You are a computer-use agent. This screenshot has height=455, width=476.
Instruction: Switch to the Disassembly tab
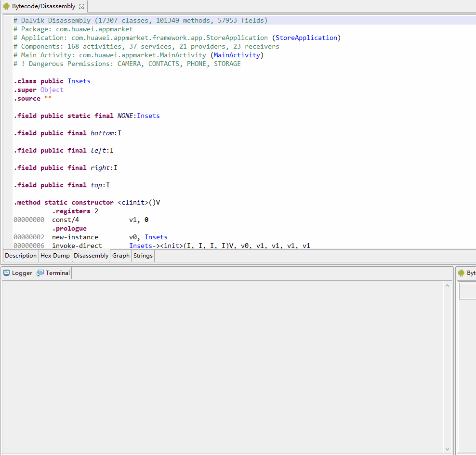(91, 255)
